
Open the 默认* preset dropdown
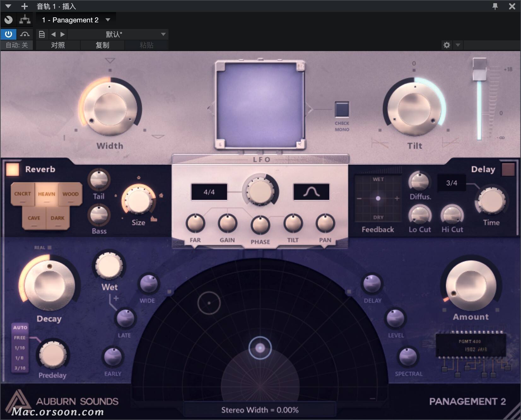(x=118, y=34)
